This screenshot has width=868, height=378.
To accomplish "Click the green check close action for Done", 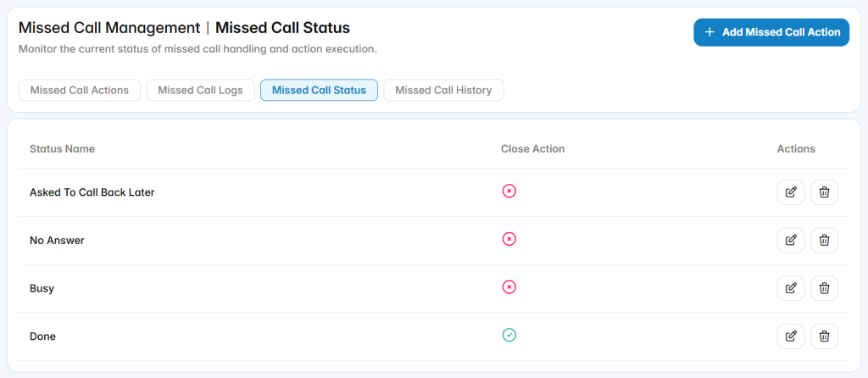I will coord(509,335).
